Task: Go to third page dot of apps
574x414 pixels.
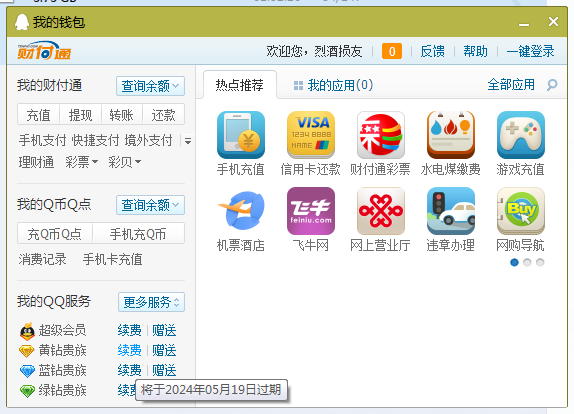Action: pos(540,262)
